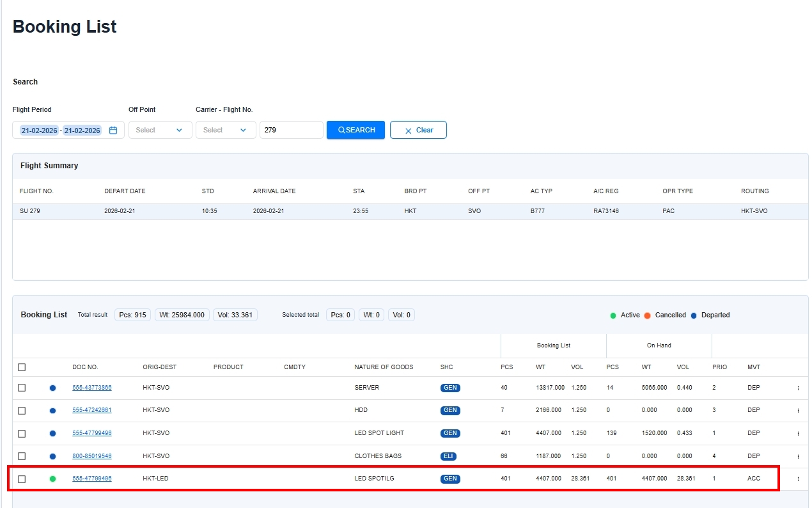812x508 pixels.
Task: Click the ELI special handling code badge
Action: 448,456
